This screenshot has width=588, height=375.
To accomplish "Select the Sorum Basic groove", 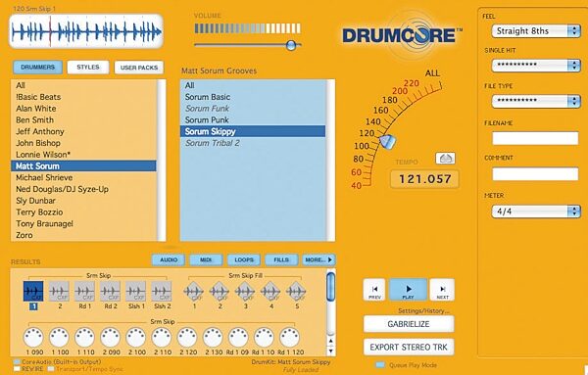I will [253, 97].
